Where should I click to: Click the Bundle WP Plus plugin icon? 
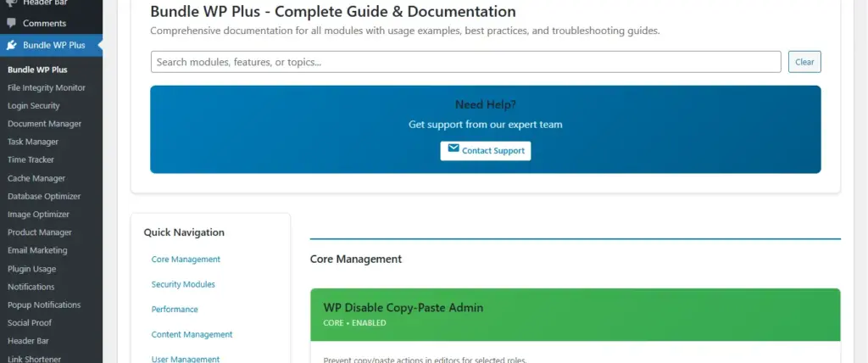11,46
